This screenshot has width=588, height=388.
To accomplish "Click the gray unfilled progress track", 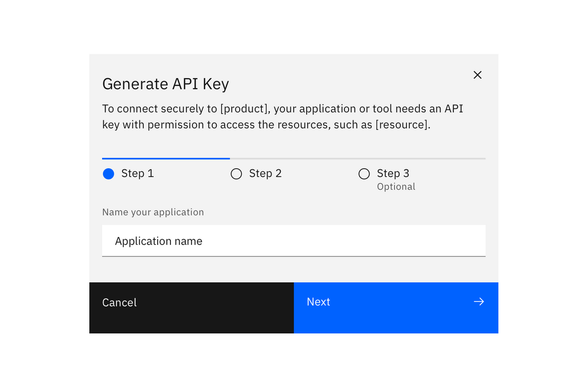I will click(x=357, y=158).
